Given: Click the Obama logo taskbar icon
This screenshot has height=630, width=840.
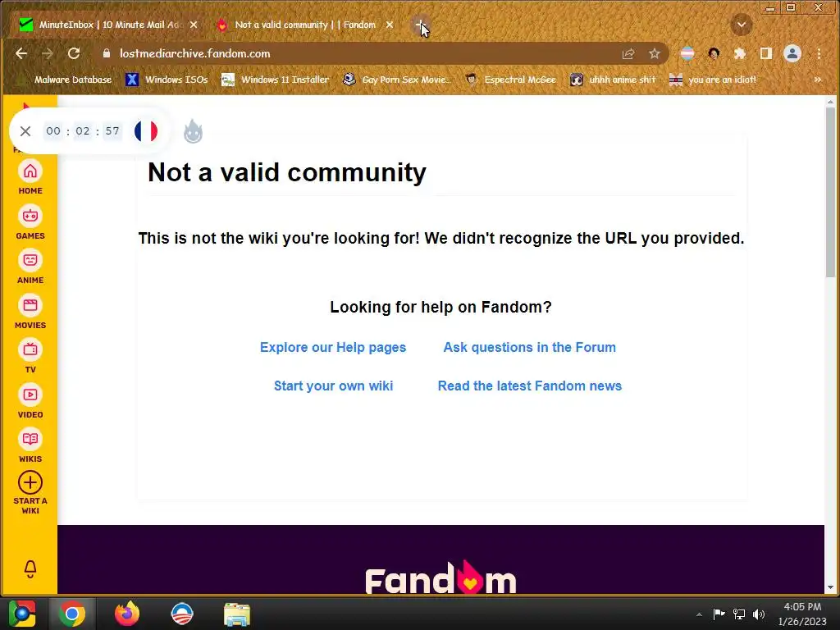Looking at the screenshot, I should 181,614.
